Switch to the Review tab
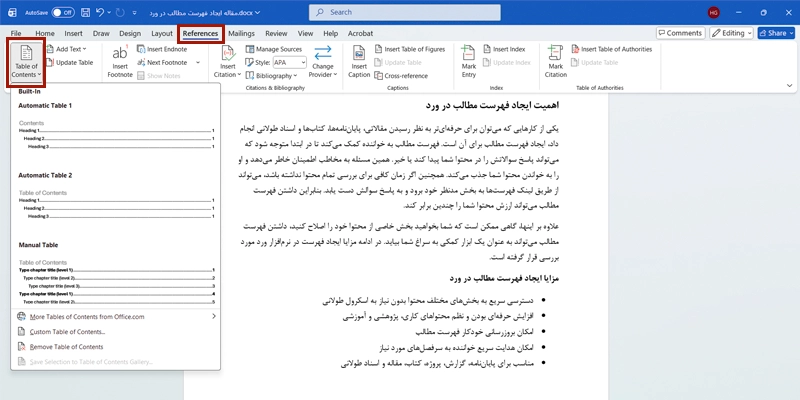 tap(276, 33)
